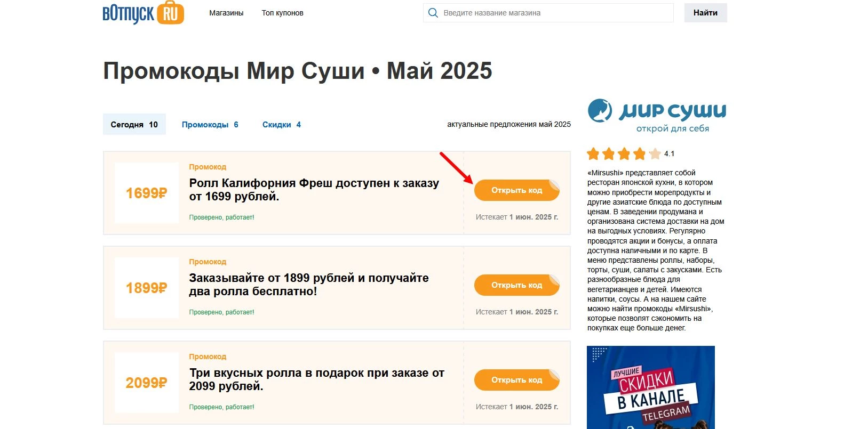Click the expiry date of the 1699 offer
The image size is (868, 429).
tap(517, 217)
